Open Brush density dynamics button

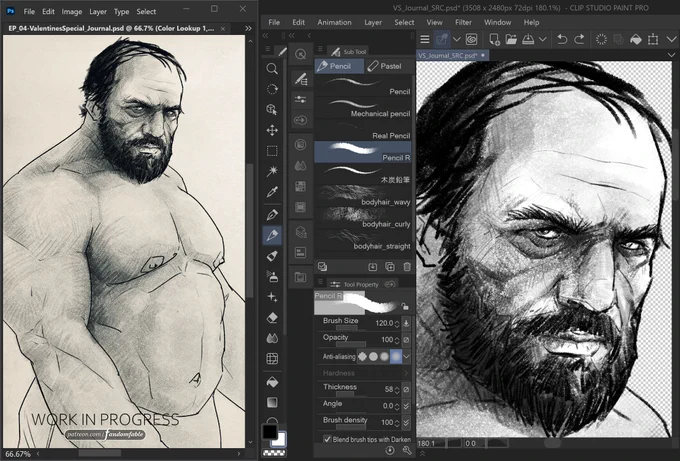[x=406, y=422]
